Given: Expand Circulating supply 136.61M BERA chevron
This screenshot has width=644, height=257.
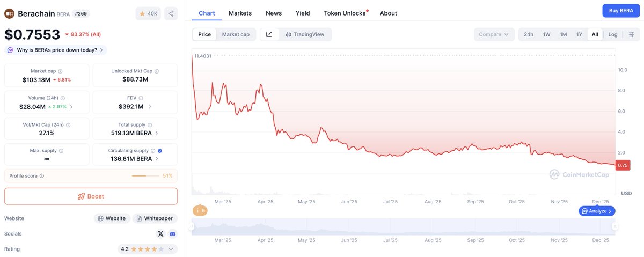Looking at the screenshot, I should click(157, 159).
